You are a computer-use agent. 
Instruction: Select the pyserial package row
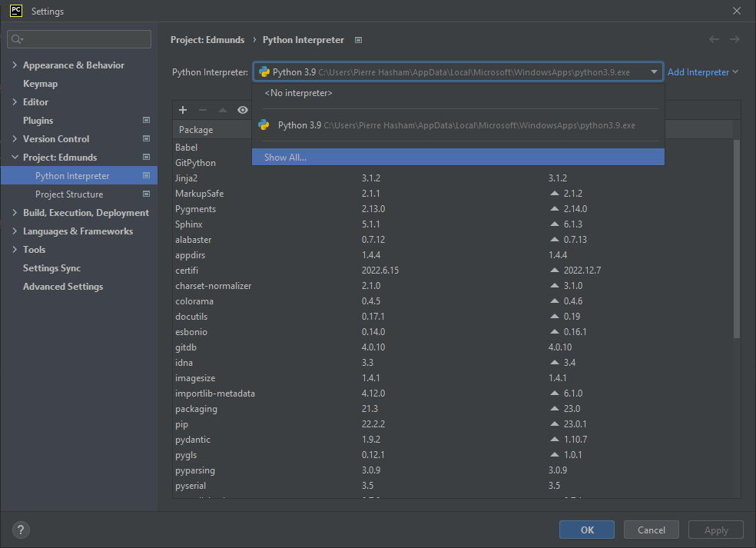coord(453,486)
